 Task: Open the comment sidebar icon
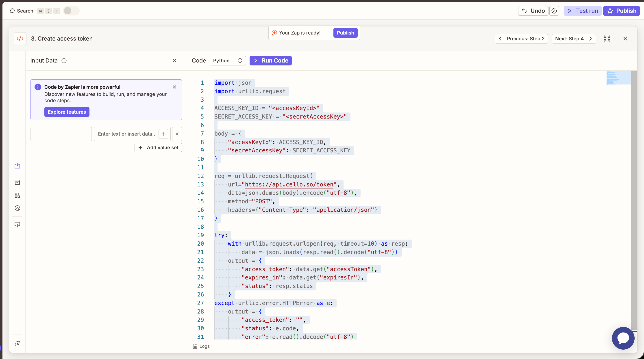17,225
